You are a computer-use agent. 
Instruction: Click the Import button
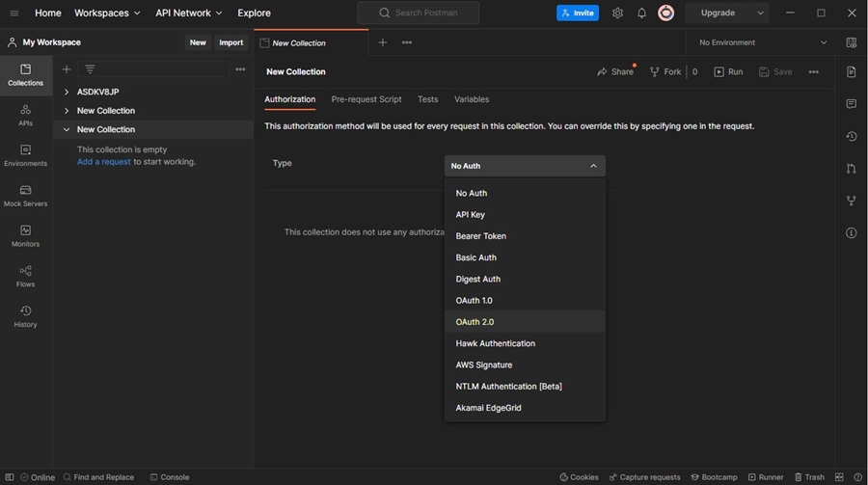(x=231, y=42)
